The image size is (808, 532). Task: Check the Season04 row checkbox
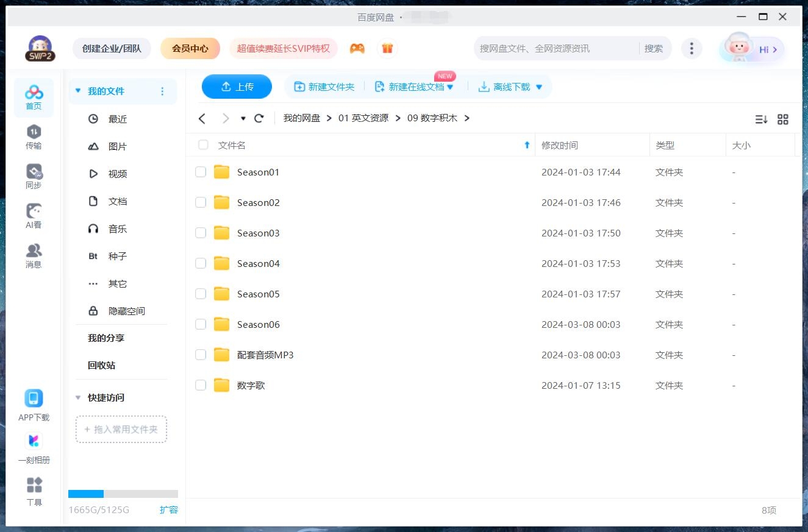[201, 263]
